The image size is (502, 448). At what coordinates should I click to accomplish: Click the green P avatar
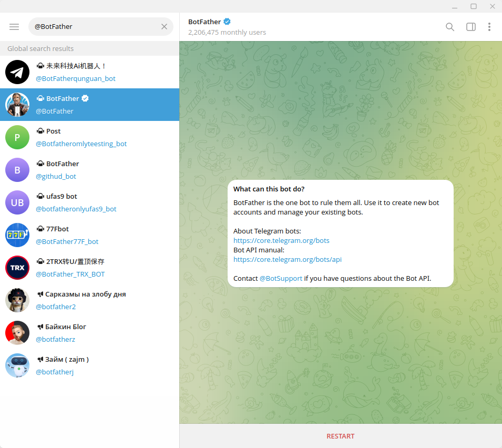17,137
